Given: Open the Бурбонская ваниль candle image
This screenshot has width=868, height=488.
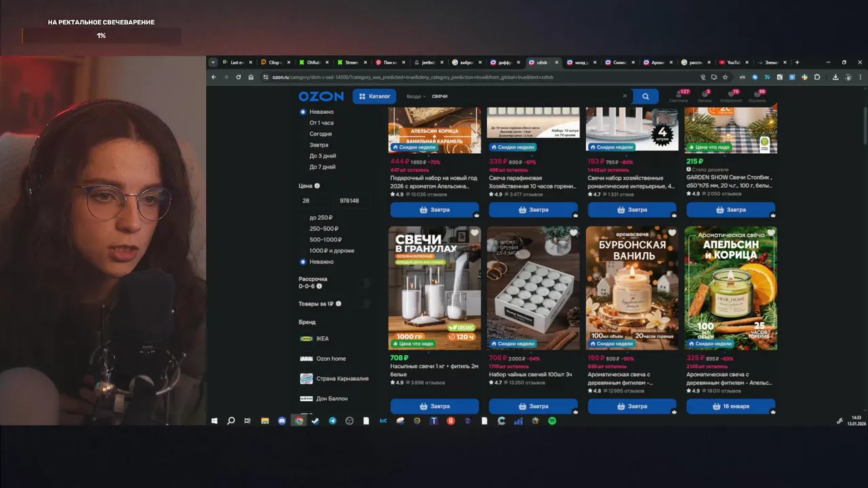Looking at the screenshot, I should tap(632, 288).
